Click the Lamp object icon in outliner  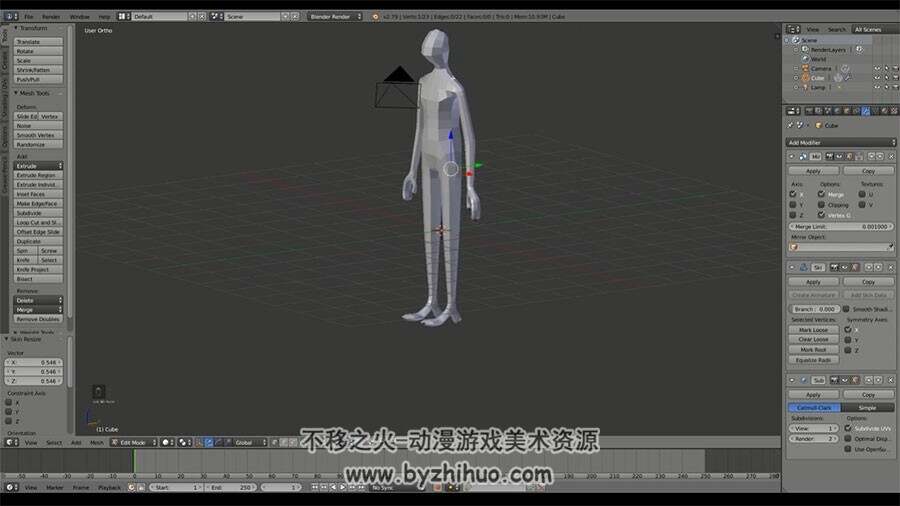(x=805, y=87)
